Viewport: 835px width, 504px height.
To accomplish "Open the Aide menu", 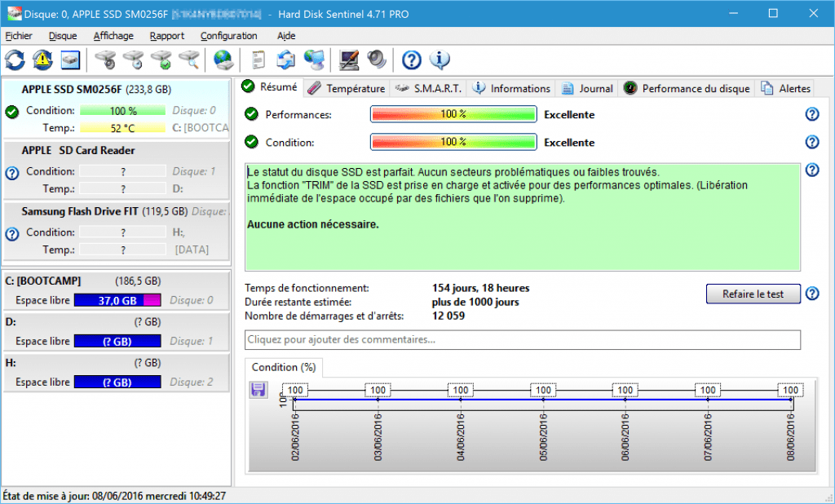I will [286, 36].
